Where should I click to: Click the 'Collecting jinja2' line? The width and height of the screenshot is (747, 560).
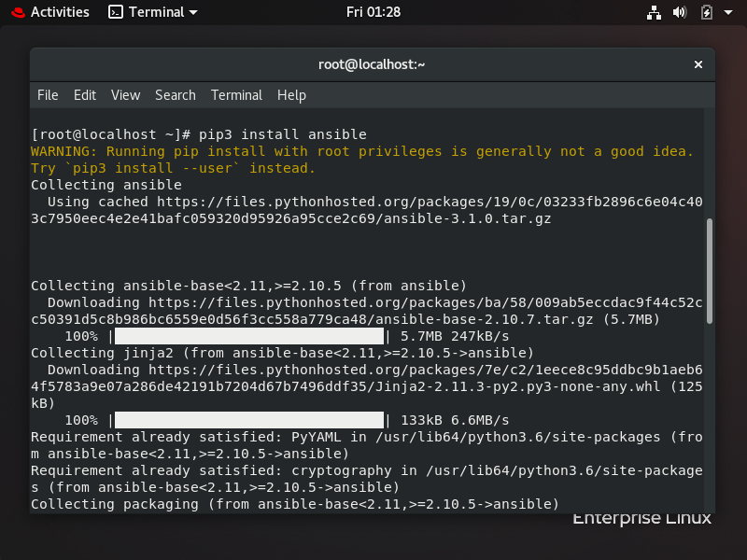(x=283, y=353)
